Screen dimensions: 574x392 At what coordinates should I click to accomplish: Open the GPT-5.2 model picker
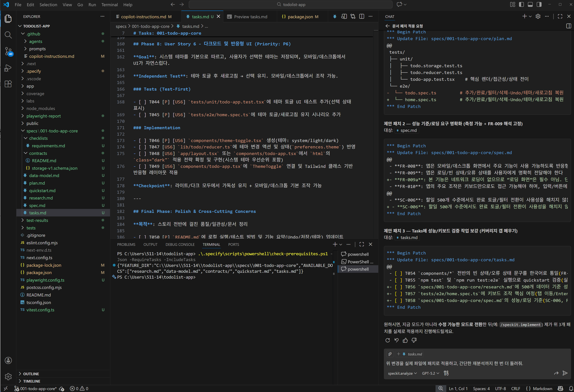click(x=430, y=373)
